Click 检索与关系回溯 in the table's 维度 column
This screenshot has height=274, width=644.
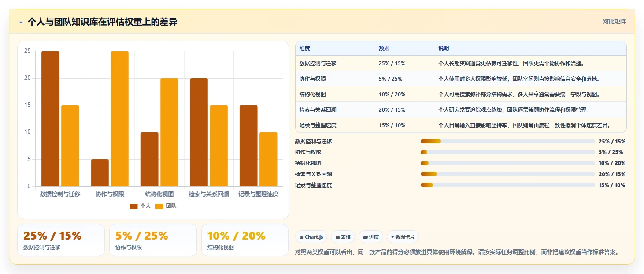[318, 110]
